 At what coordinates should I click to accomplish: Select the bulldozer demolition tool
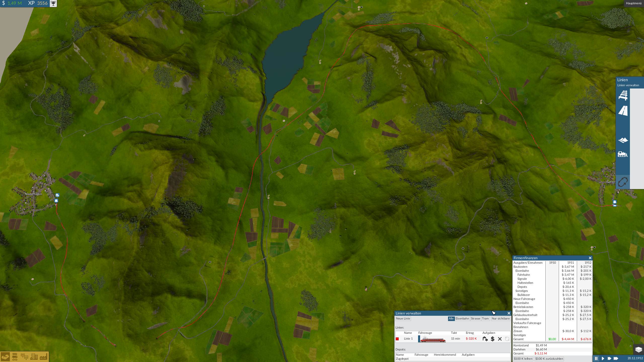623,154
